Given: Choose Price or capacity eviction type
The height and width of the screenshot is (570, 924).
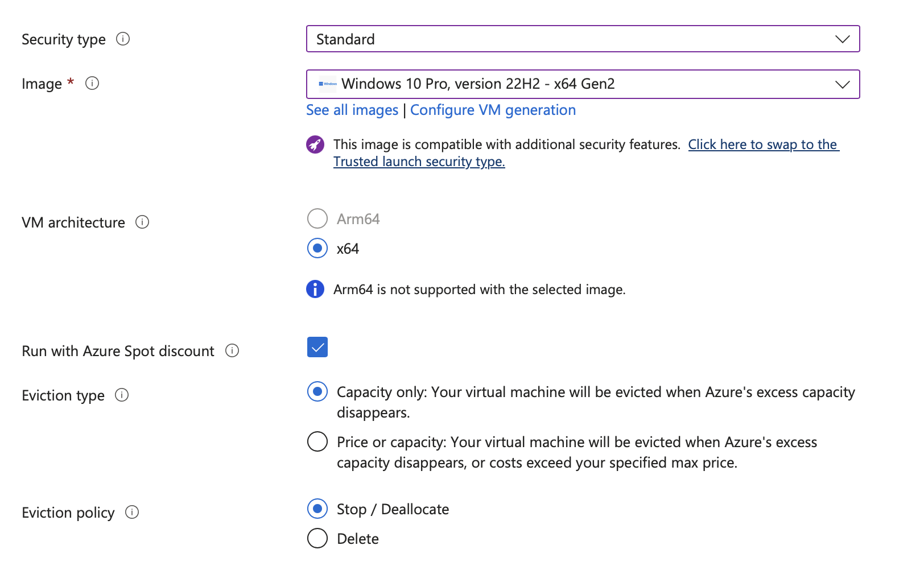Looking at the screenshot, I should tap(317, 441).
